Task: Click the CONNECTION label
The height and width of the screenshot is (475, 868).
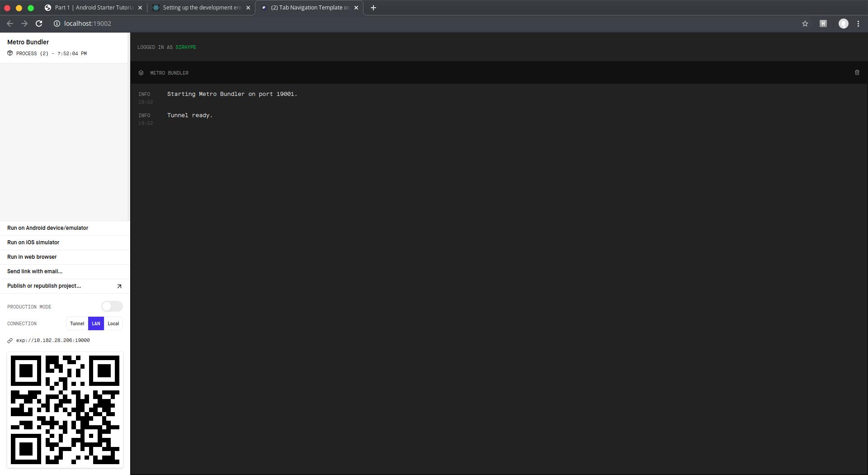Action: [x=22, y=324]
